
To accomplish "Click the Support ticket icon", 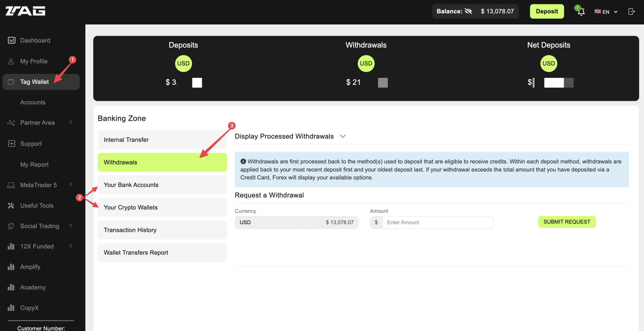I will click(12, 144).
